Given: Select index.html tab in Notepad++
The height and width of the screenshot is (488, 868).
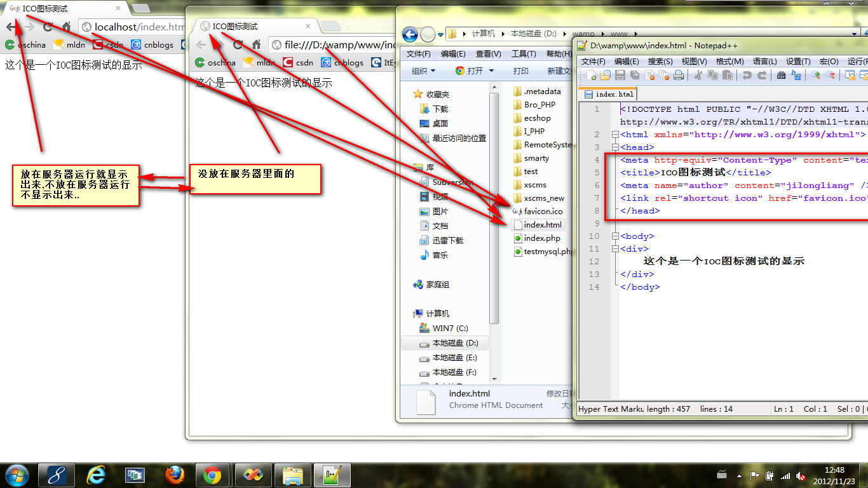Looking at the screenshot, I should (x=609, y=94).
